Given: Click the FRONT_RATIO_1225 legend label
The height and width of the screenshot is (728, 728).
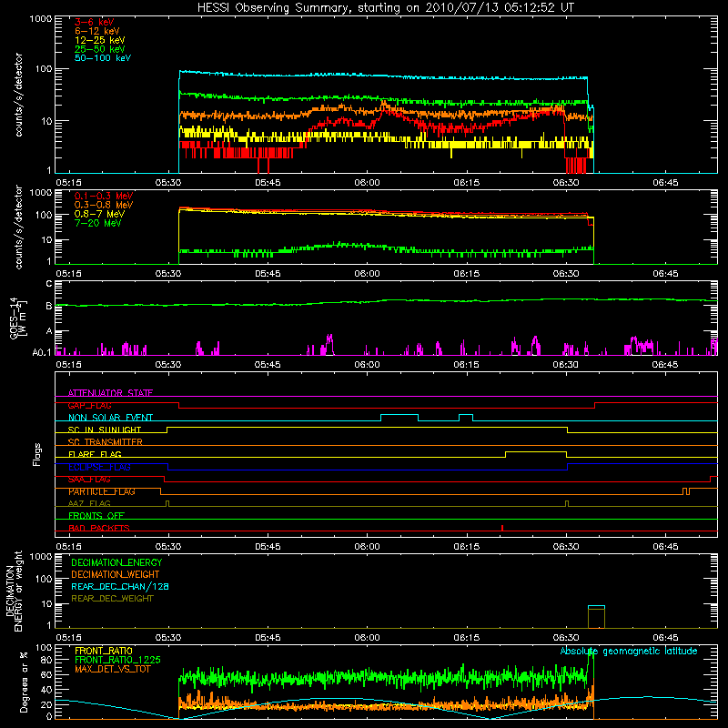Looking at the screenshot, I should [117, 660].
